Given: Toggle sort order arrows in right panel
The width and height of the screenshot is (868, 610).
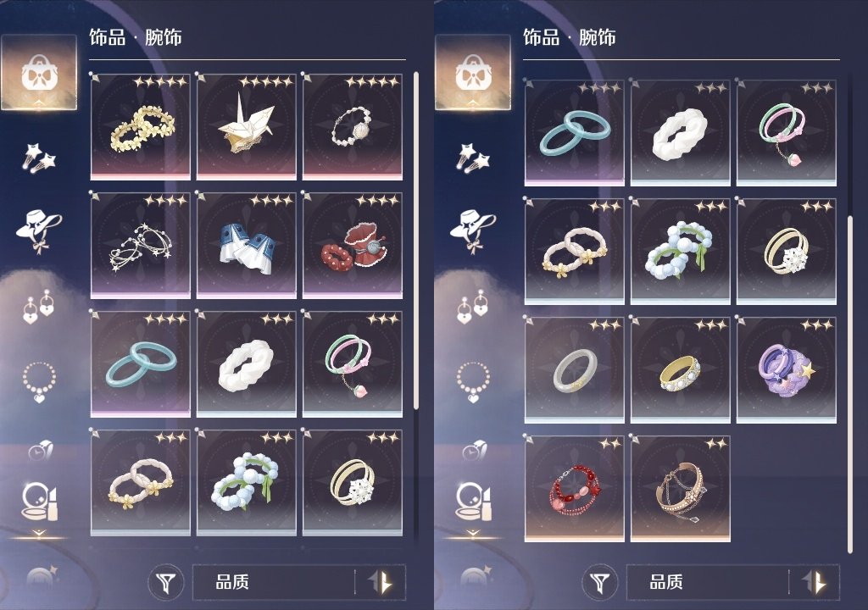Looking at the screenshot, I should (816, 582).
